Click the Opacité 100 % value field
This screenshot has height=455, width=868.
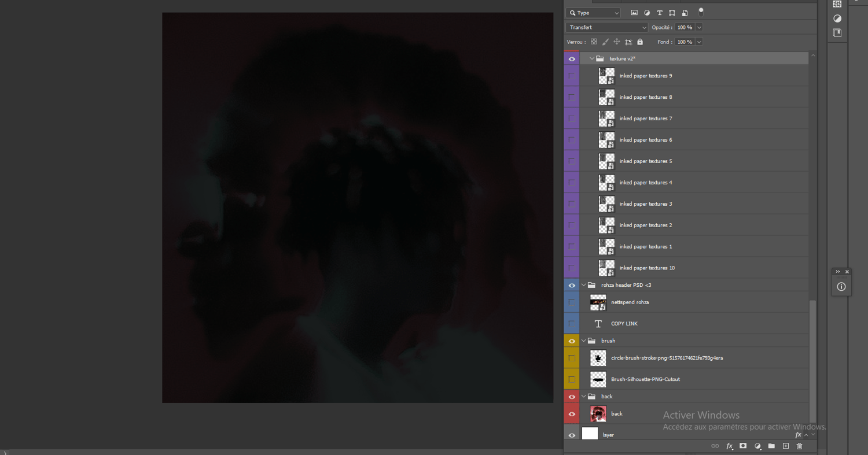click(x=685, y=27)
